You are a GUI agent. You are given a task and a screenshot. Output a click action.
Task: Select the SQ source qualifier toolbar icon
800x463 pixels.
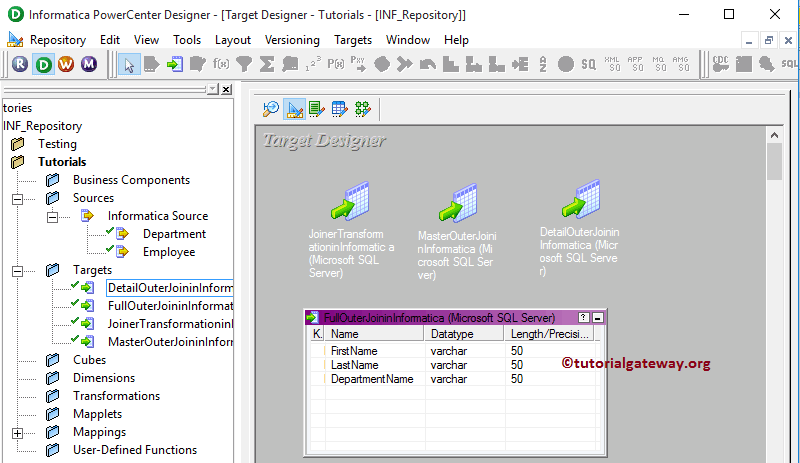click(589, 64)
